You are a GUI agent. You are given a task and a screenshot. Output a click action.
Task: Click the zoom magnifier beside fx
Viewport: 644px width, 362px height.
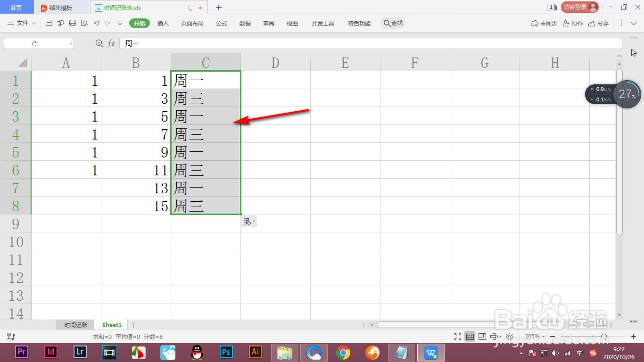(99, 43)
